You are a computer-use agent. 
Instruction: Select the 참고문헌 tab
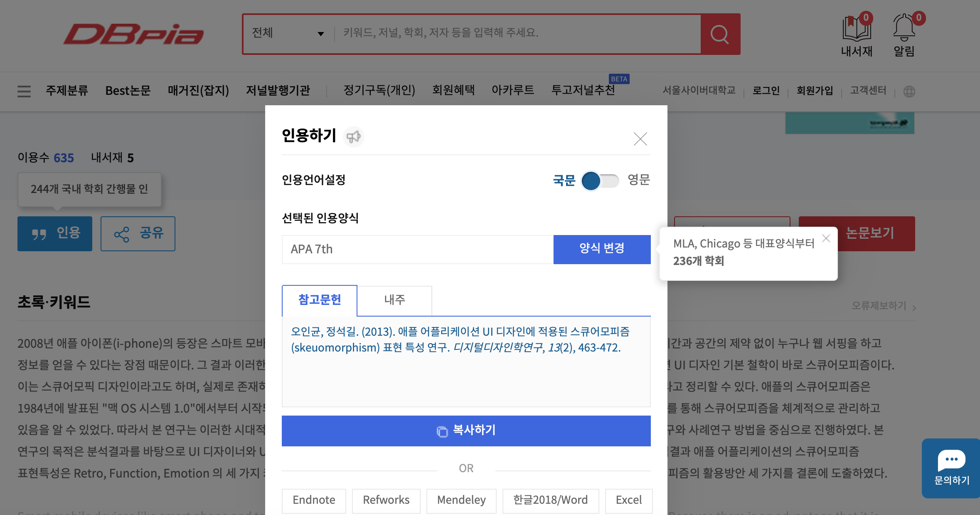click(x=319, y=300)
